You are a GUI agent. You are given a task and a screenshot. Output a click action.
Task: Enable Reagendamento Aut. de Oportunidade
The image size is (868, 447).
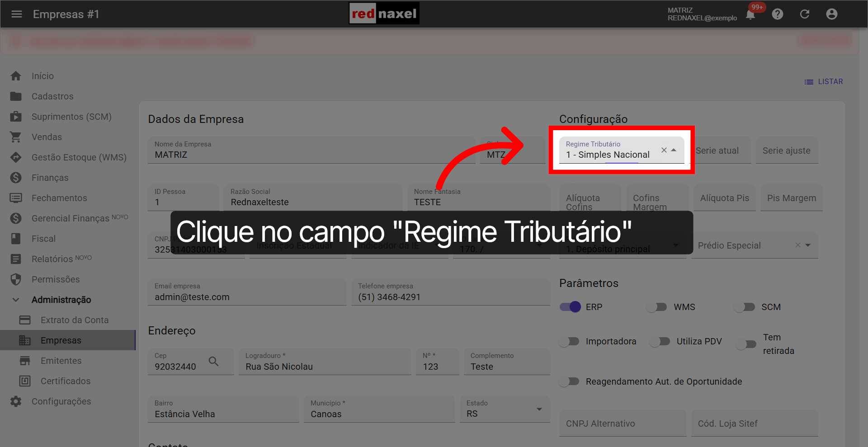(x=569, y=381)
